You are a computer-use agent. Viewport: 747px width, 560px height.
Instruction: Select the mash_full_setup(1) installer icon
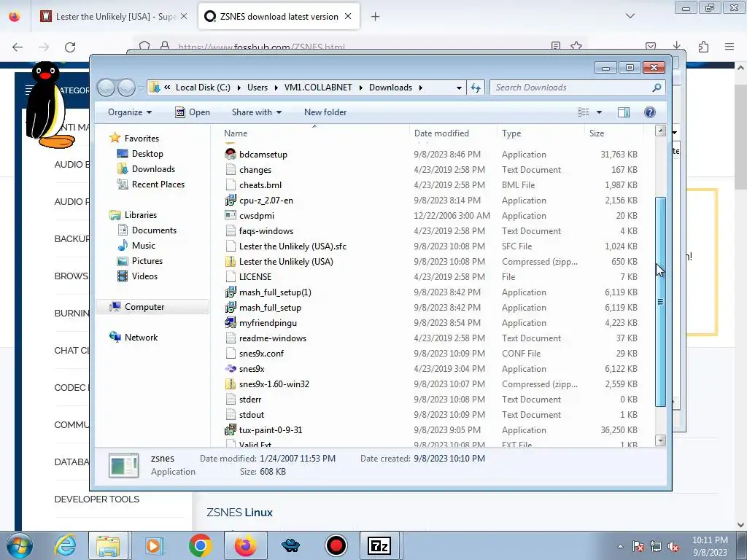point(231,292)
